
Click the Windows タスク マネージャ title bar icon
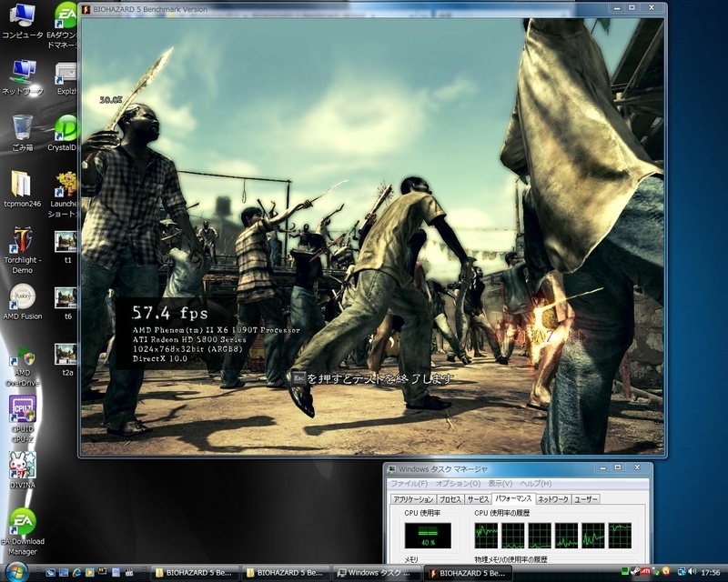(392, 469)
